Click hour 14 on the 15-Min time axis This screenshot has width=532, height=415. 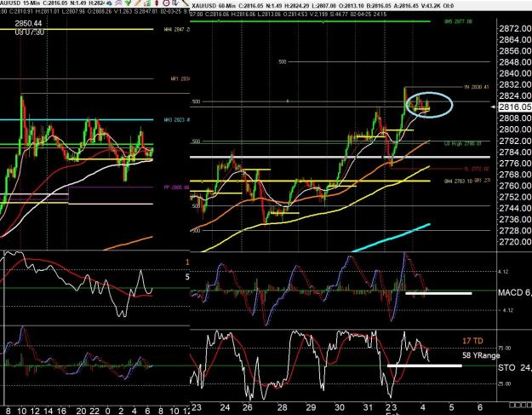49,411
